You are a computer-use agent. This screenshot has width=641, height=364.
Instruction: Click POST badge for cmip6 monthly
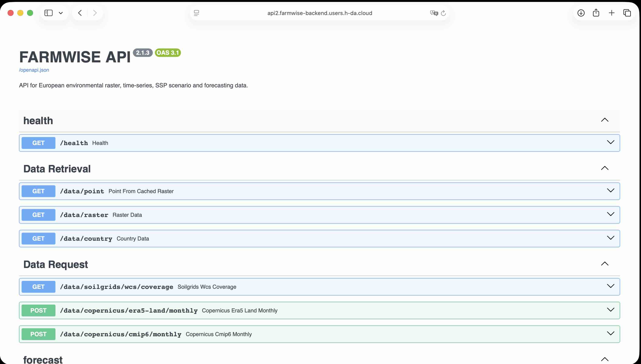(38, 335)
